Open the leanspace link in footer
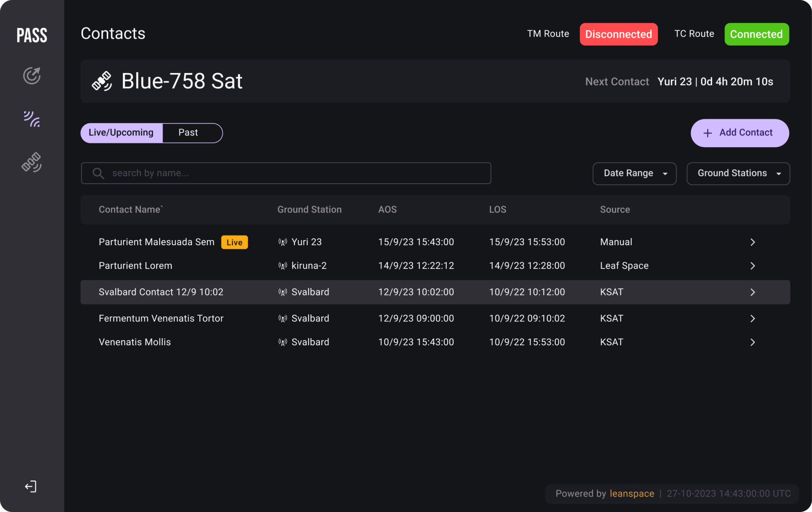This screenshot has height=512, width=812. (632, 494)
